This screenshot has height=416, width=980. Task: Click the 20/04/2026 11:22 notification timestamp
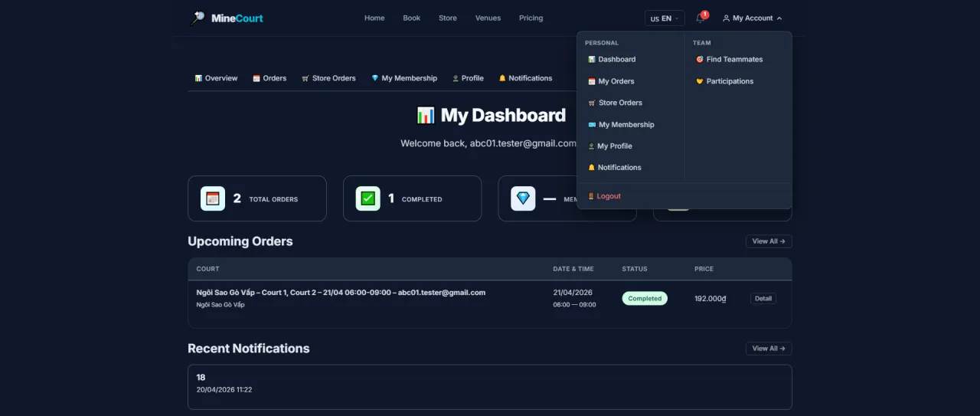coord(224,390)
